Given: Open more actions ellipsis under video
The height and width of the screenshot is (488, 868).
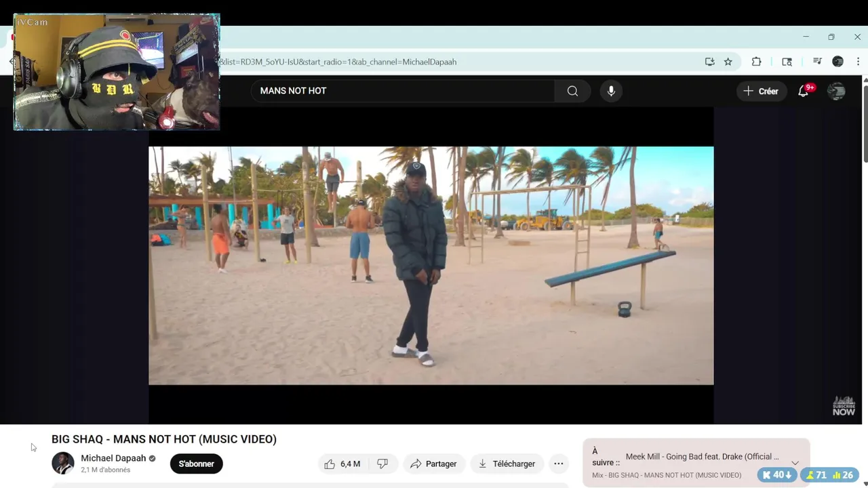Looking at the screenshot, I should point(559,464).
